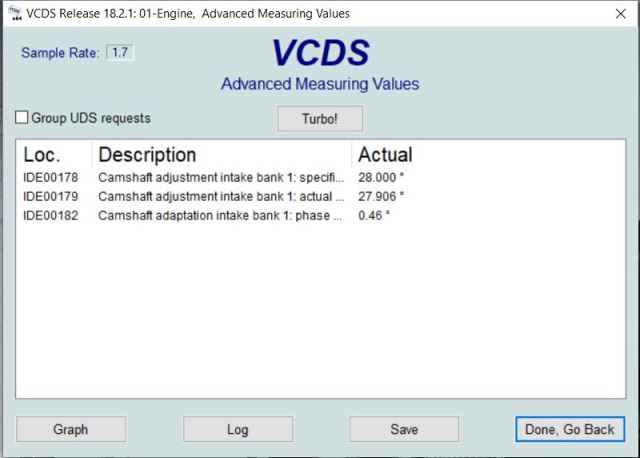Start logging with the Log button
This screenshot has width=640, height=458.
coord(238,429)
